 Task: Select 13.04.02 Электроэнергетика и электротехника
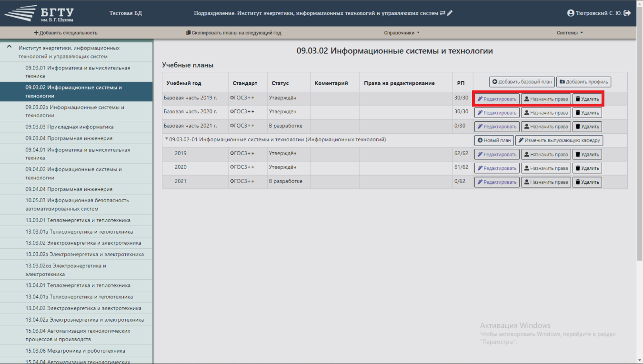pyautogui.click(x=76, y=308)
